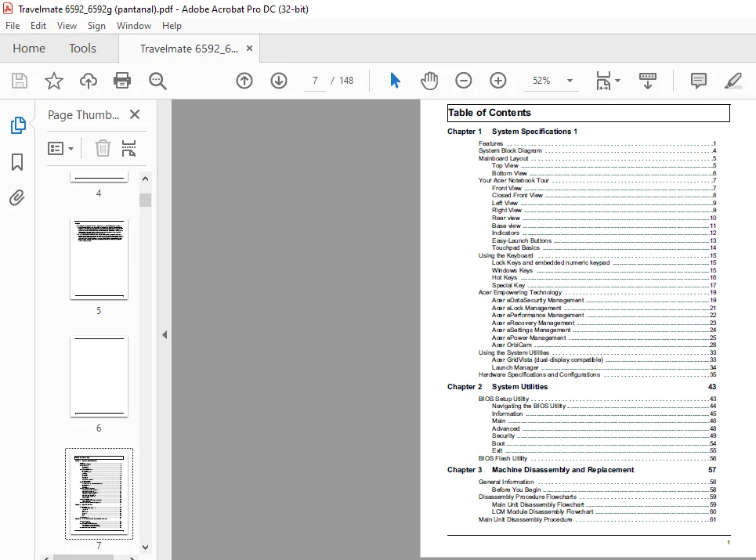Click 'Launch Manager' contents entry

[515, 367]
